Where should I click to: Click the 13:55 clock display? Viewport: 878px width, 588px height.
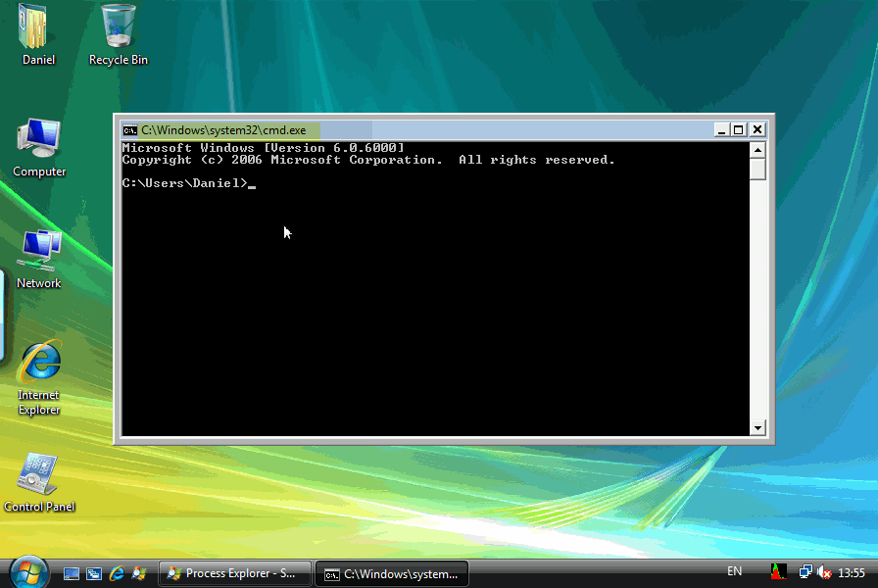[x=851, y=571]
